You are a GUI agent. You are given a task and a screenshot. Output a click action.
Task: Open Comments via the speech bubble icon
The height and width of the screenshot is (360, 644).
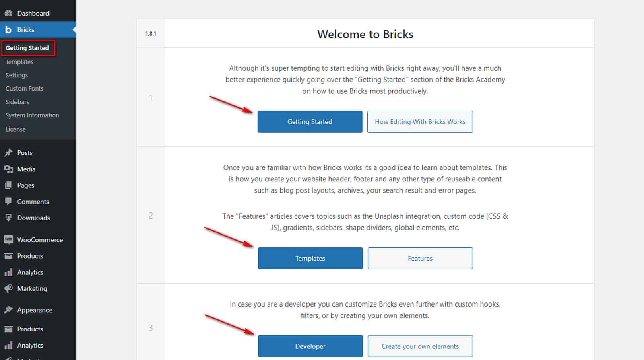8,202
